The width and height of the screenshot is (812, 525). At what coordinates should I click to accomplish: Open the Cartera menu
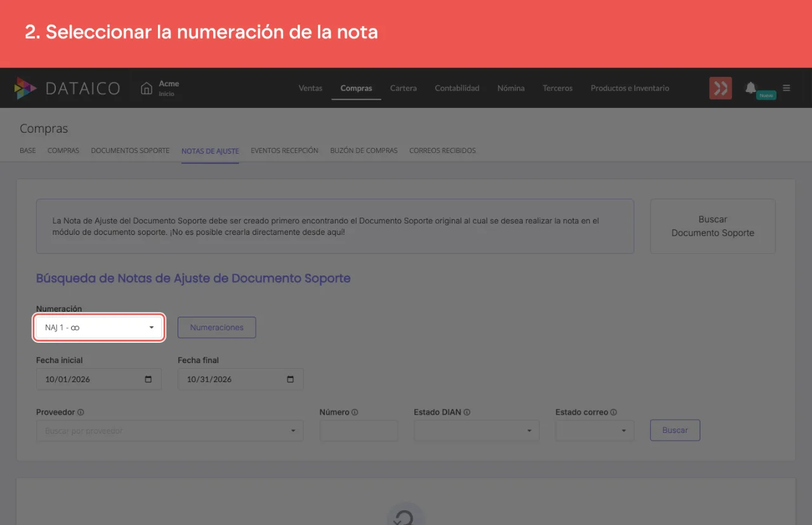point(403,88)
